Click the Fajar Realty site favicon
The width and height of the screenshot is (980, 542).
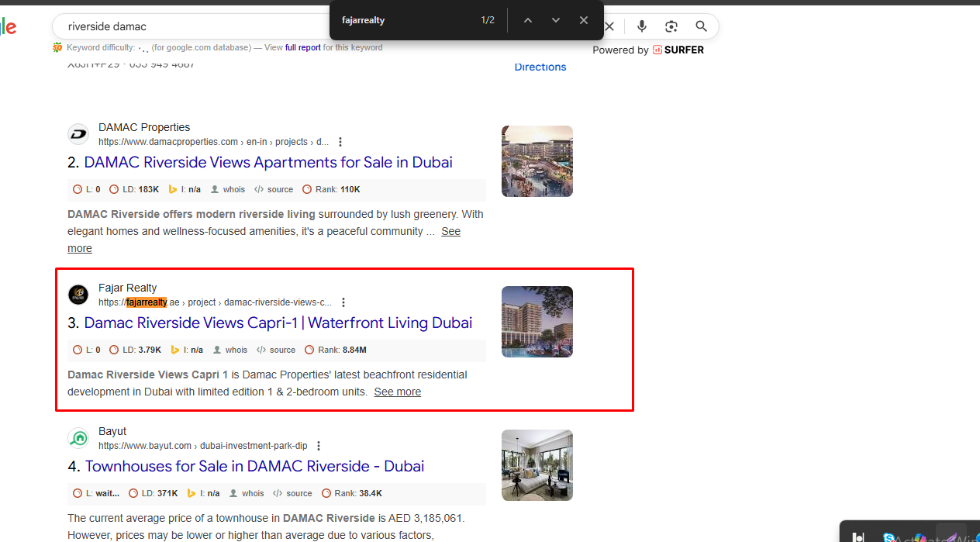(78, 295)
